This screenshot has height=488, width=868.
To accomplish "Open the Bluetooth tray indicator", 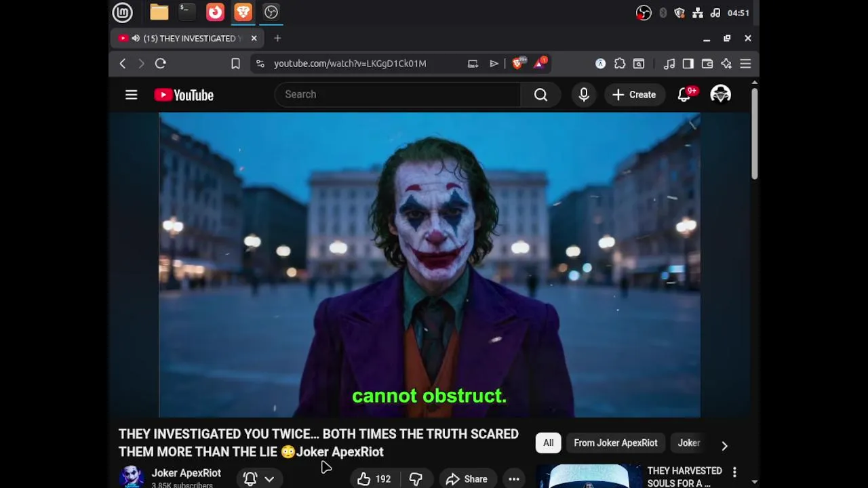I will click(663, 13).
